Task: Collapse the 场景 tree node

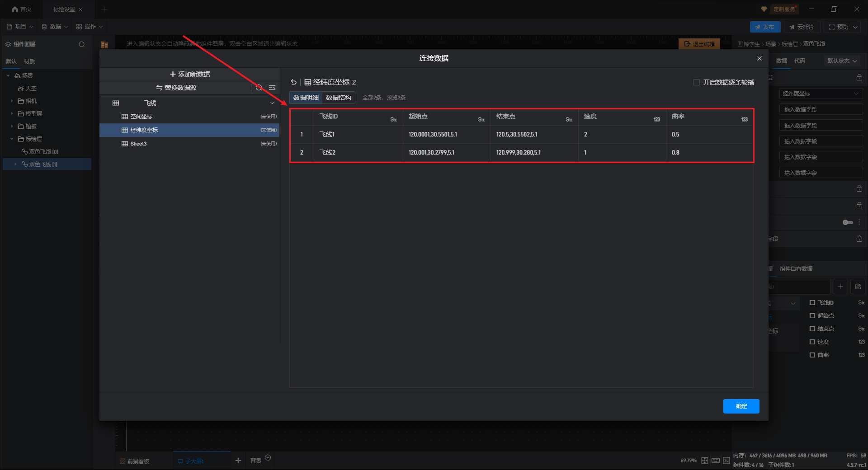Action: tap(8, 76)
